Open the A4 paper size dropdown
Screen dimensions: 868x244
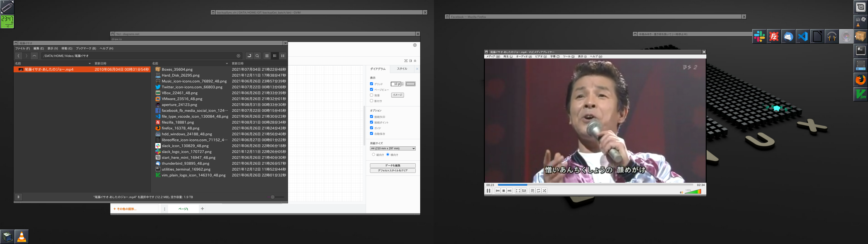pyautogui.click(x=393, y=148)
